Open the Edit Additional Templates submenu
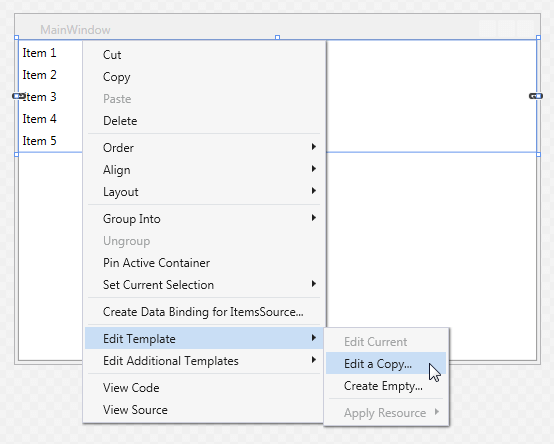554x444 pixels. (x=204, y=361)
